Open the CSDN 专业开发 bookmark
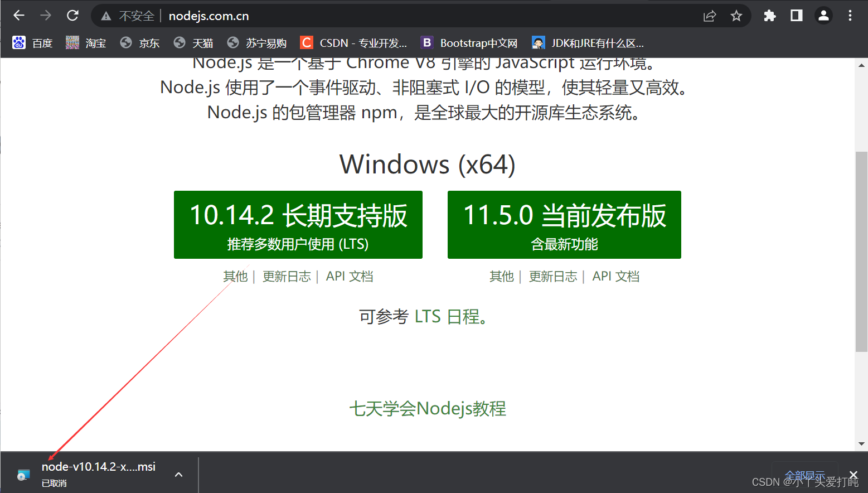The width and height of the screenshot is (868, 493). click(x=353, y=43)
